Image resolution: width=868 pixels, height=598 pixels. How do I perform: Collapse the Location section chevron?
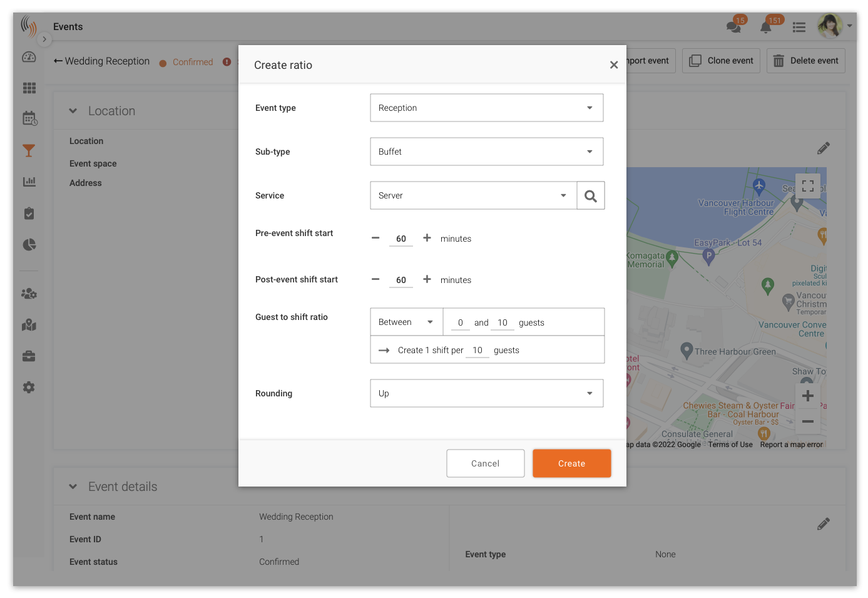click(73, 111)
